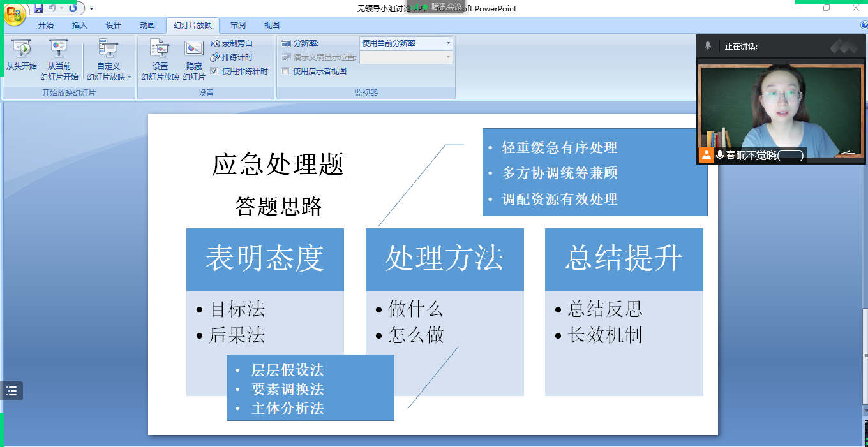Image resolution: width=868 pixels, height=447 pixels.
Task: Click the 表明态度 heading box
Action: pos(265,259)
